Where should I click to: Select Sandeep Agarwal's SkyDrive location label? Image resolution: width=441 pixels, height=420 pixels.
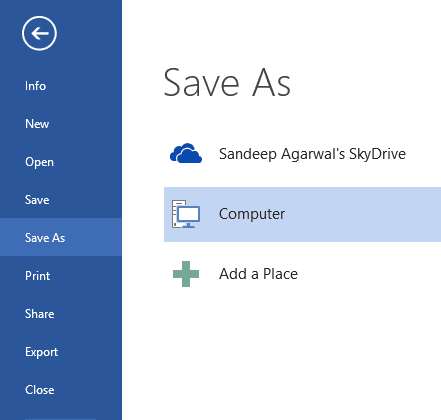tap(312, 154)
